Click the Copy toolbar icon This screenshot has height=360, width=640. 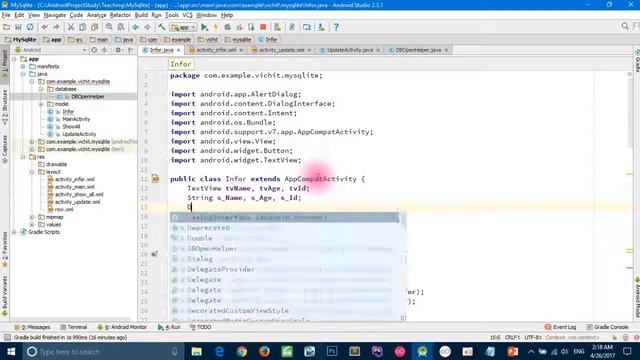coord(82,27)
